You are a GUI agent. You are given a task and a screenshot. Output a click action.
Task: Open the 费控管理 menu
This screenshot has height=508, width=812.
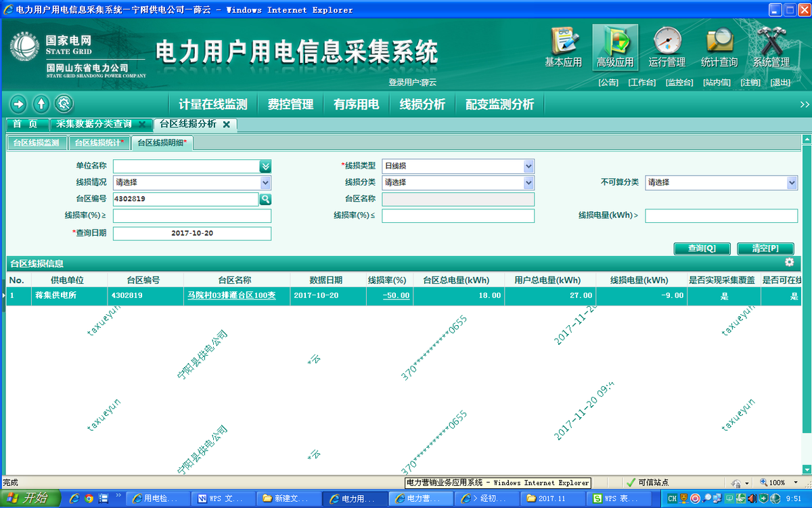290,104
